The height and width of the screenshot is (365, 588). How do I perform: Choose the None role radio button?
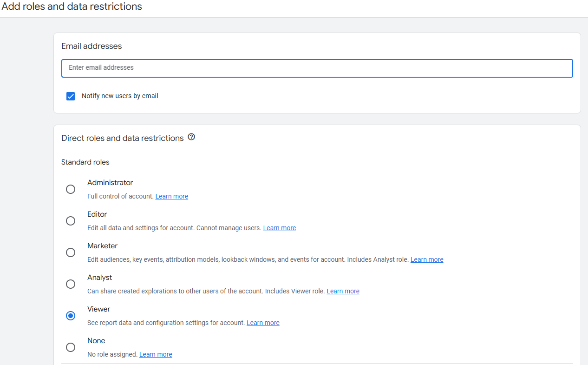pos(71,347)
